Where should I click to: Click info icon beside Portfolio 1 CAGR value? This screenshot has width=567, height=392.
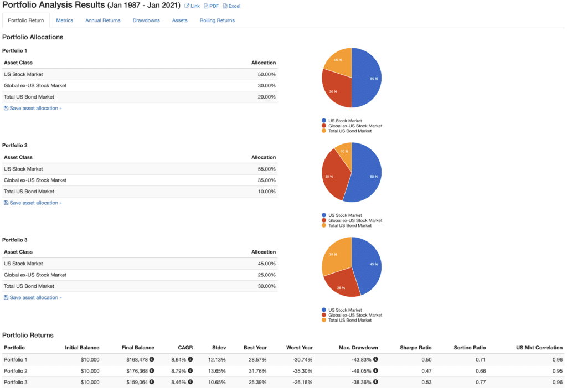(x=190, y=359)
